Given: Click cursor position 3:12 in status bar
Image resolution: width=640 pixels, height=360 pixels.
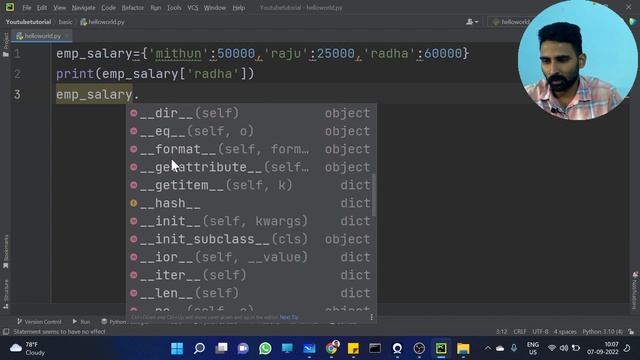Looking at the screenshot, I should point(501,332).
